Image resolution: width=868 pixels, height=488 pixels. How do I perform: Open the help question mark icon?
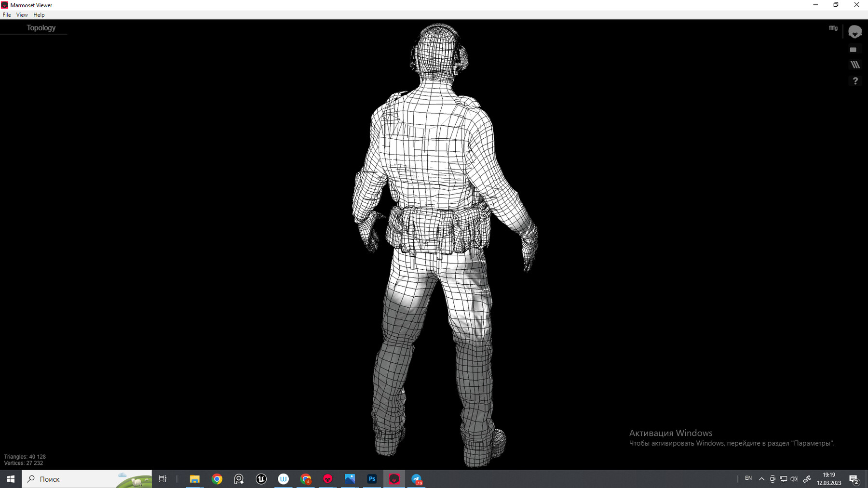[x=855, y=80]
